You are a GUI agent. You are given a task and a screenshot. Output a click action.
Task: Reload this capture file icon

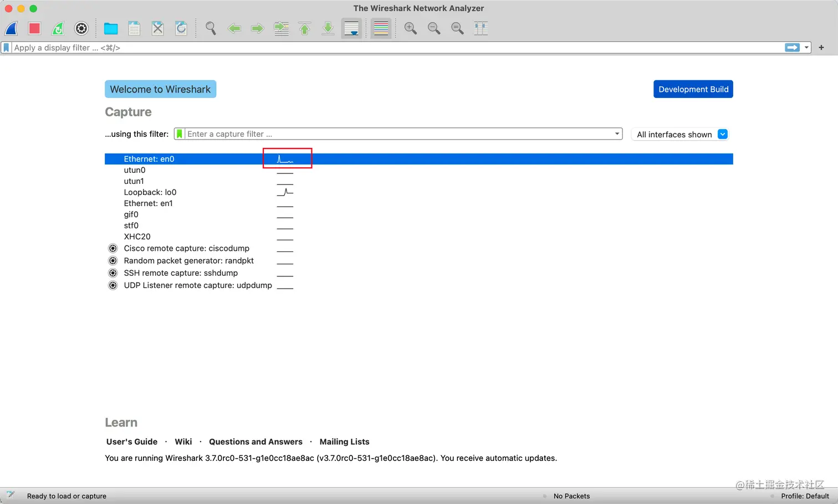[x=181, y=28]
